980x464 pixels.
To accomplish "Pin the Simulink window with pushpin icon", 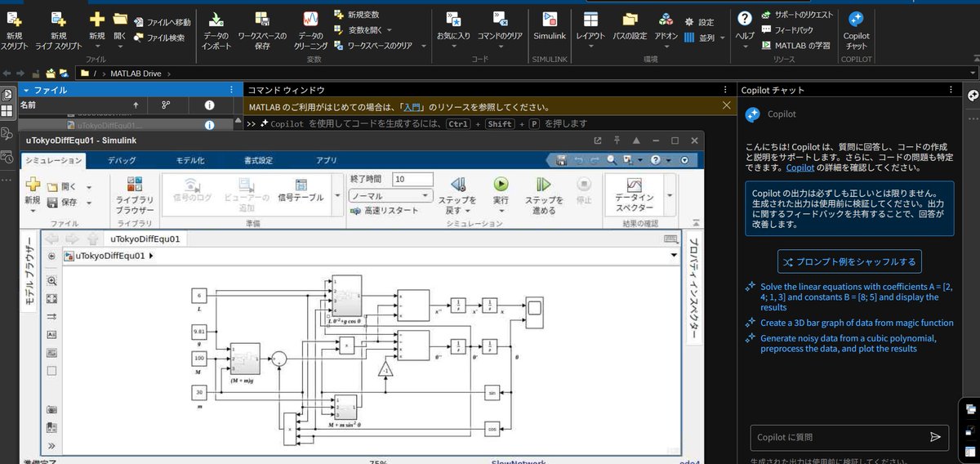I will click(617, 141).
